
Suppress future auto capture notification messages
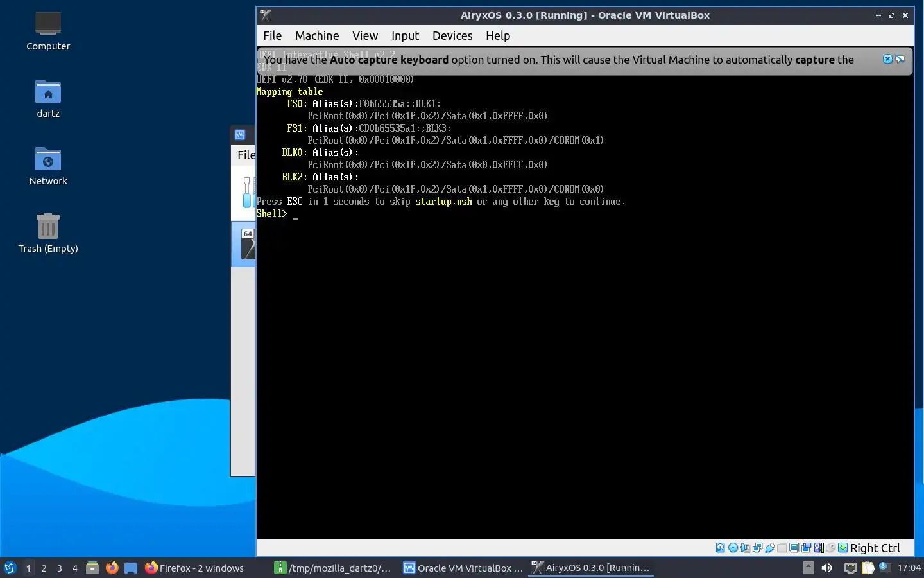pyautogui.click(x=900, y=59)
